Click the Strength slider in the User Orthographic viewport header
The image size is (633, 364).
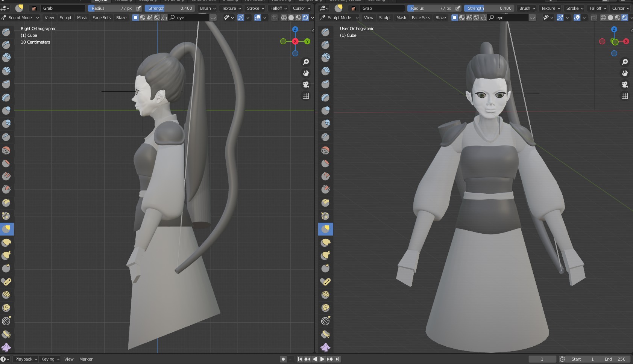click(489, 8)
